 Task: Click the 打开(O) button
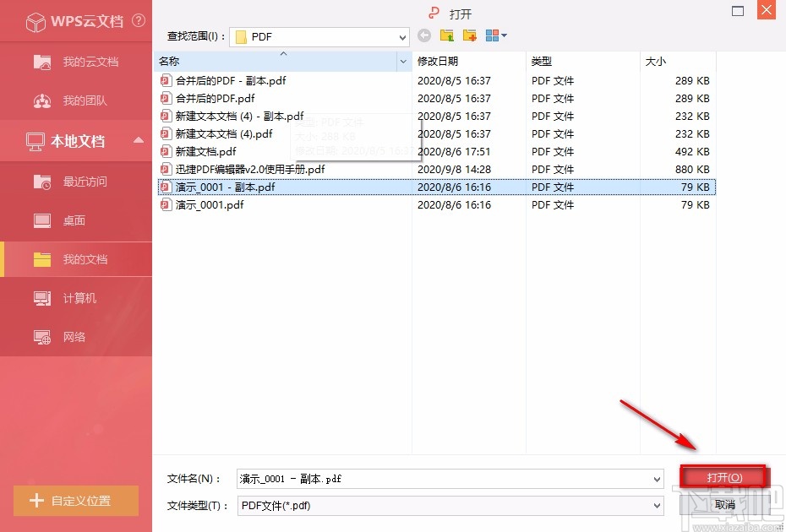(x=724, y=475)
